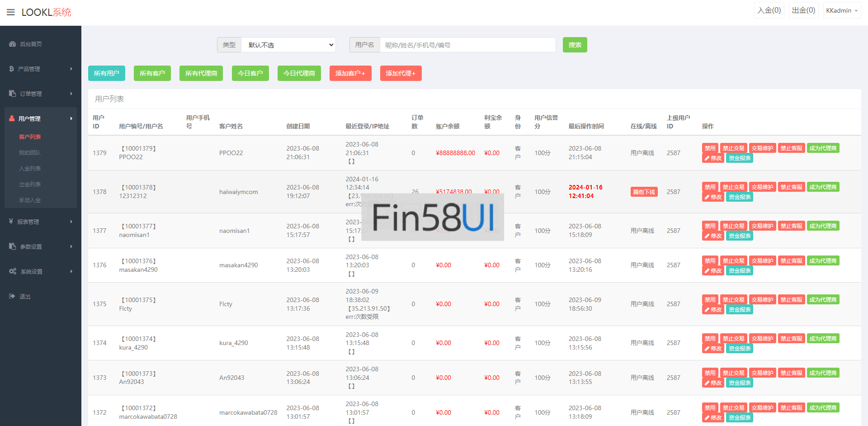Click the bitcoin icon for 产品管理
868x426 pixels.
pyautogui.click(x=12, y=69)
